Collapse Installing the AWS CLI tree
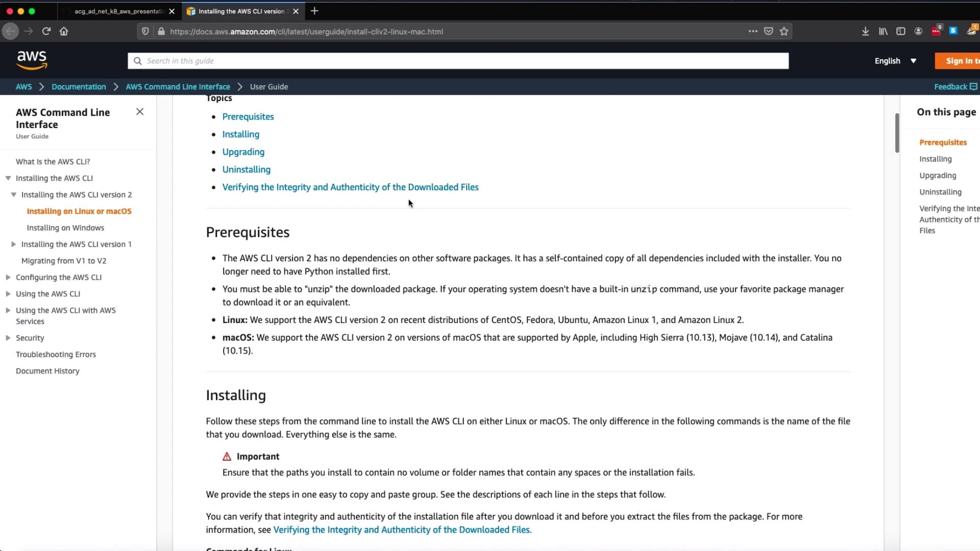Image resolution: width=980 pixels, height=551 pixels. coord(8,178)
